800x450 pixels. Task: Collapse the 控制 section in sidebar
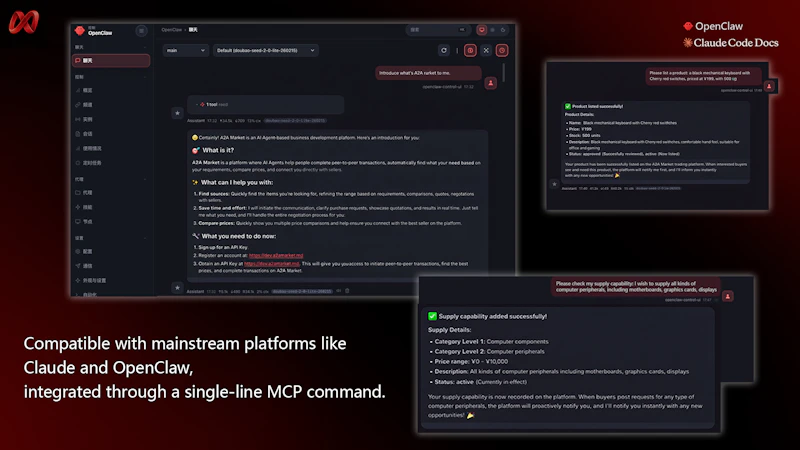tap(145, 77)
